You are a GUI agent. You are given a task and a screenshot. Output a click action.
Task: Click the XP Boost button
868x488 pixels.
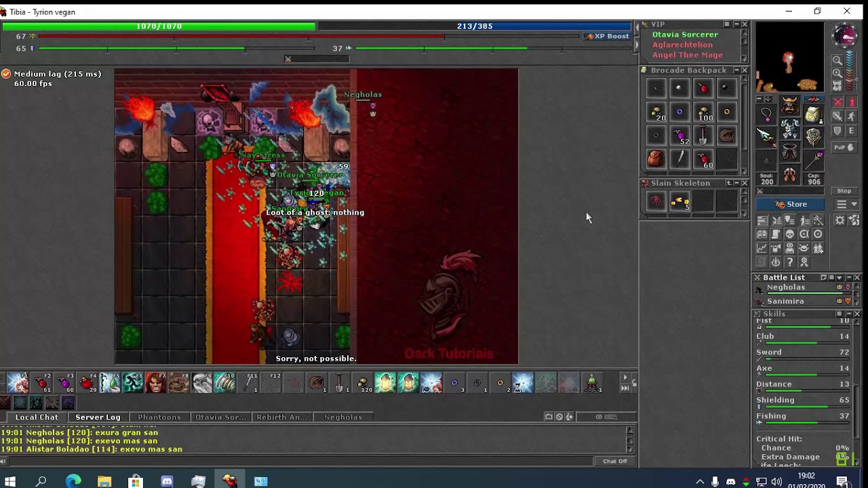[607, 36]
